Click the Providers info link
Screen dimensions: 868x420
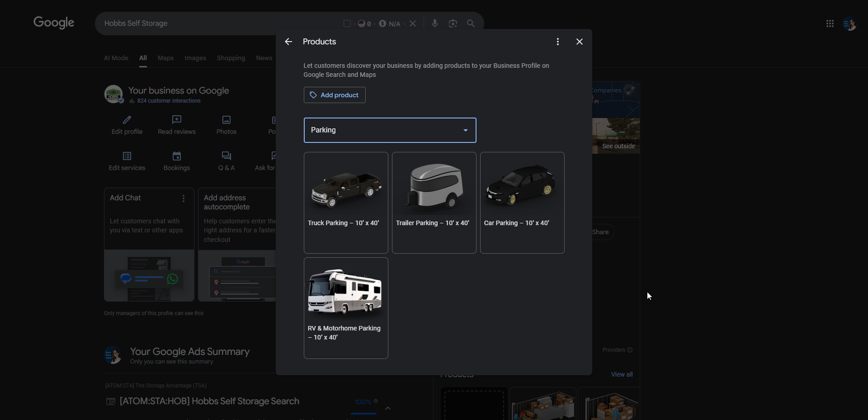click(x=617, y=350)
